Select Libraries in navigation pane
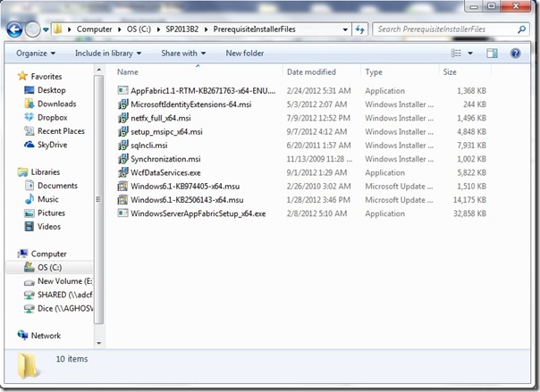 [x=46, y=172]
